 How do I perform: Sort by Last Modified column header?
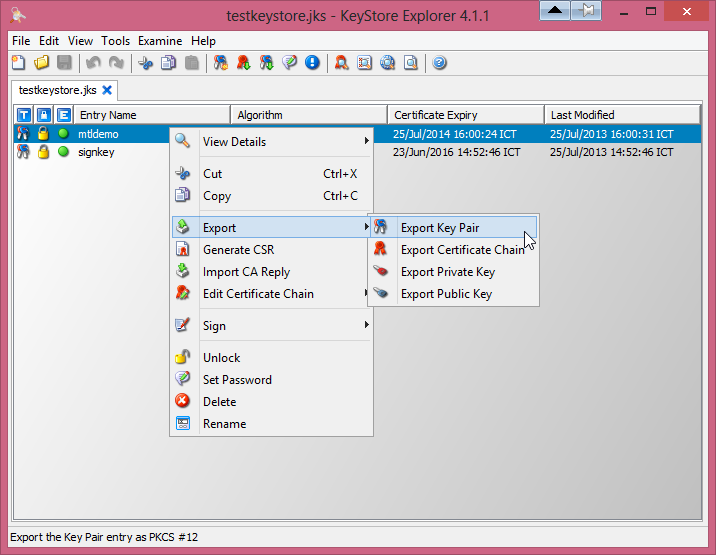pyautogui.click(x=622, y=115)
